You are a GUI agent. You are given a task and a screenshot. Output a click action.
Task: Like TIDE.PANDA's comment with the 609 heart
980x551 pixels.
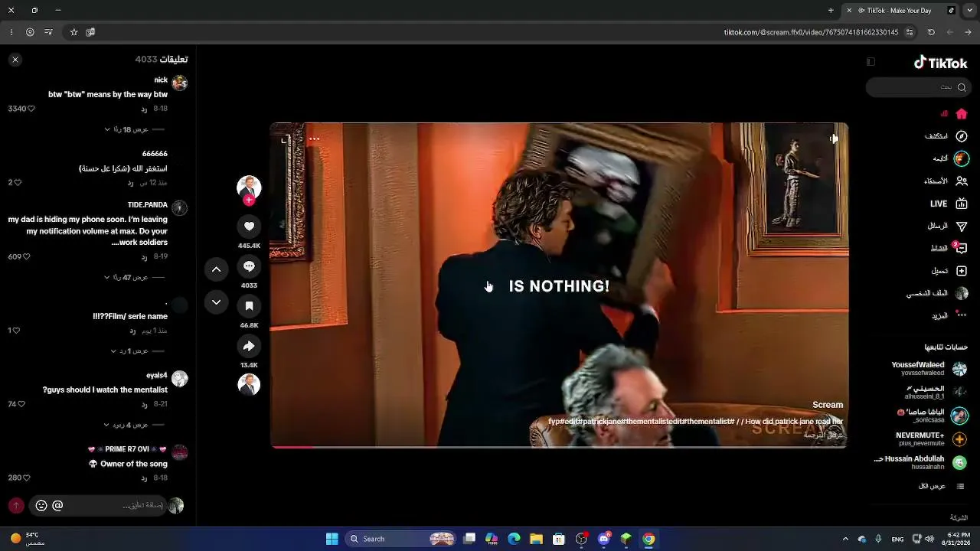coord(27,256)
